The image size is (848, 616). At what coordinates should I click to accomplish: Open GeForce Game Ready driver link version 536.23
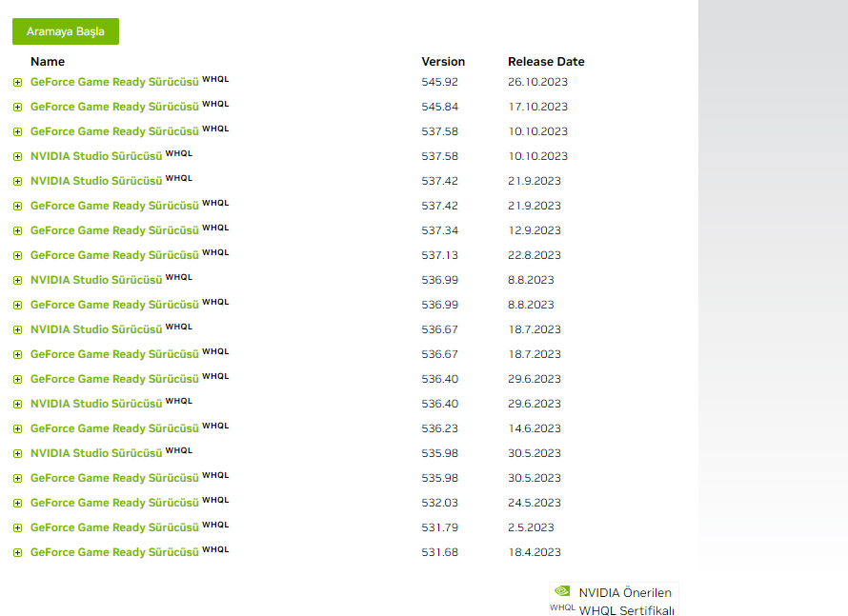click(114, 428)
